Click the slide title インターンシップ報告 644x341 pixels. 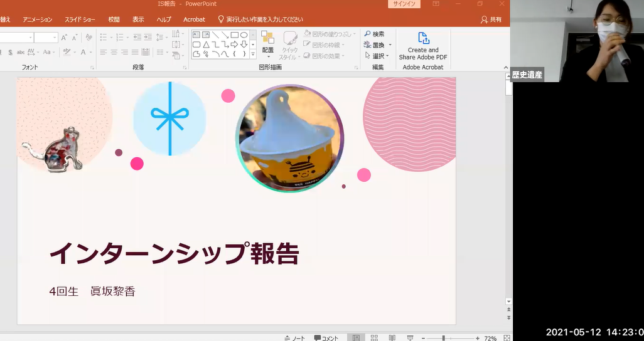174,253
